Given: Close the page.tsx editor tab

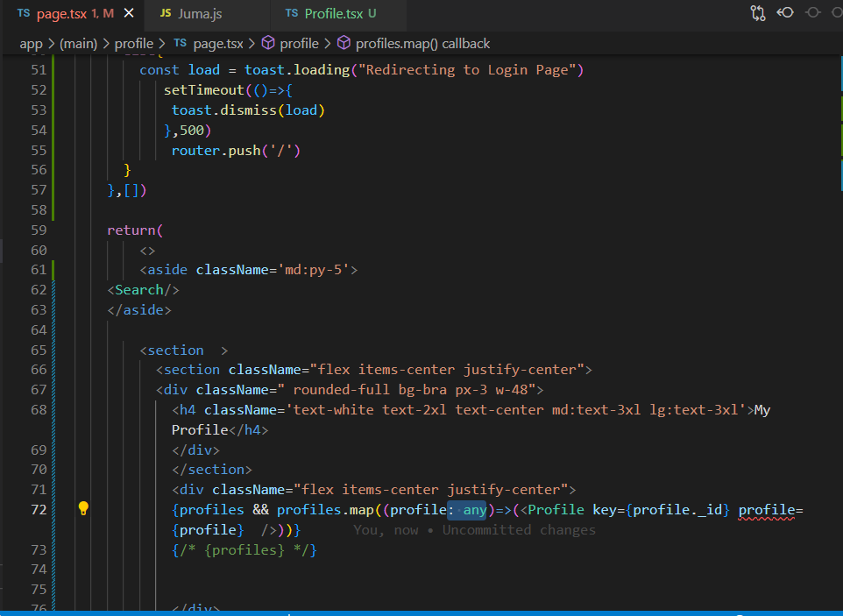Looking at the screenshot, I should point(129,13).
